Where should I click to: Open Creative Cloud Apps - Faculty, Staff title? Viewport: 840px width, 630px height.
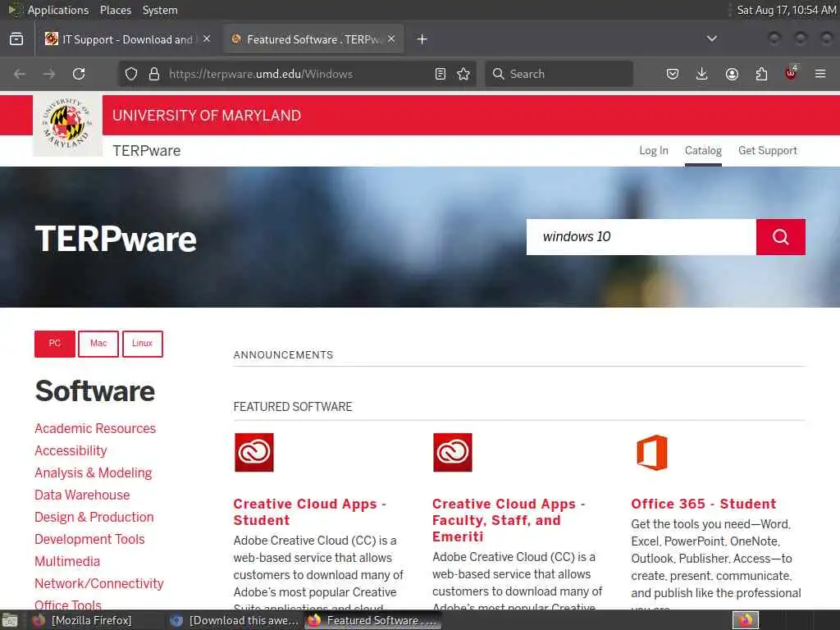(509, 520)
